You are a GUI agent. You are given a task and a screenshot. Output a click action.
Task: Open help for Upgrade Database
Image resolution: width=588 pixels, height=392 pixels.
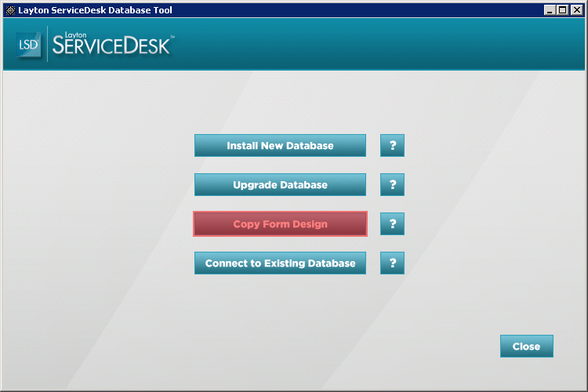392,184
